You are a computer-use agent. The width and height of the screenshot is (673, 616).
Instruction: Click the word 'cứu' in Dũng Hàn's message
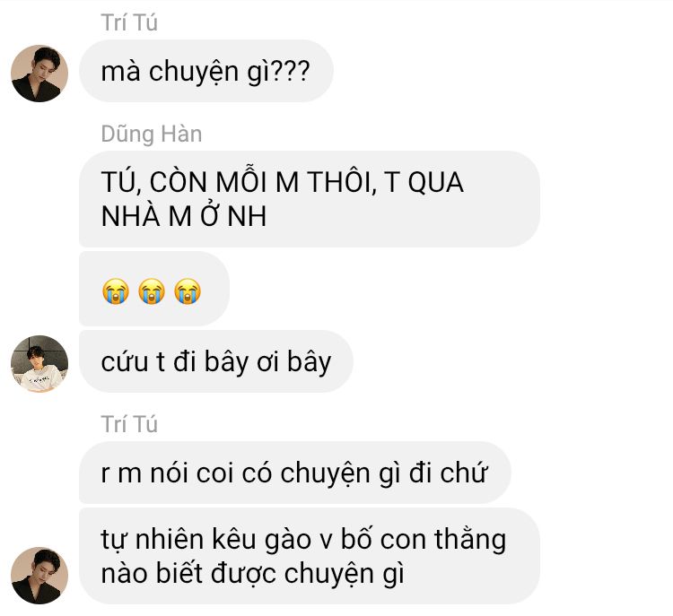click(x=126, y=361)
